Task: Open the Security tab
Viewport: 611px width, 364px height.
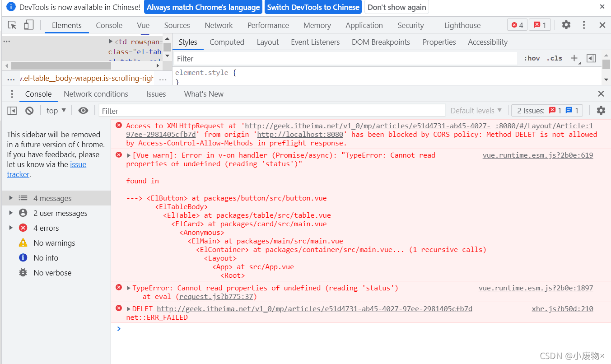Action: click(x=410, y=25)
